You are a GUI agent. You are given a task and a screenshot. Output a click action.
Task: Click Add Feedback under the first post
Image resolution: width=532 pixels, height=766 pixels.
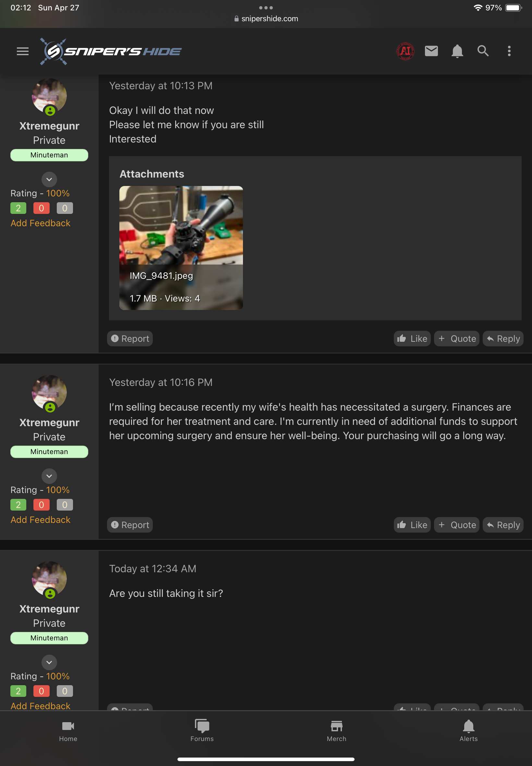point(40,223)
